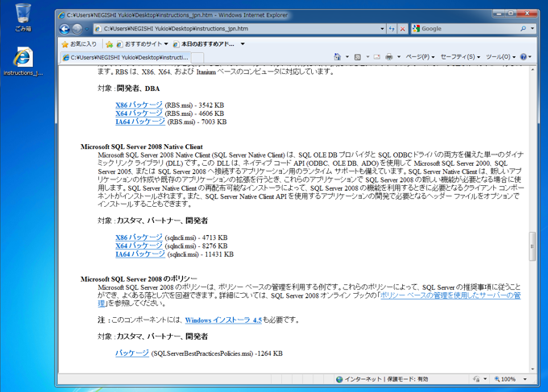Click the privacy report icon in status bar

tap(476, 379)
